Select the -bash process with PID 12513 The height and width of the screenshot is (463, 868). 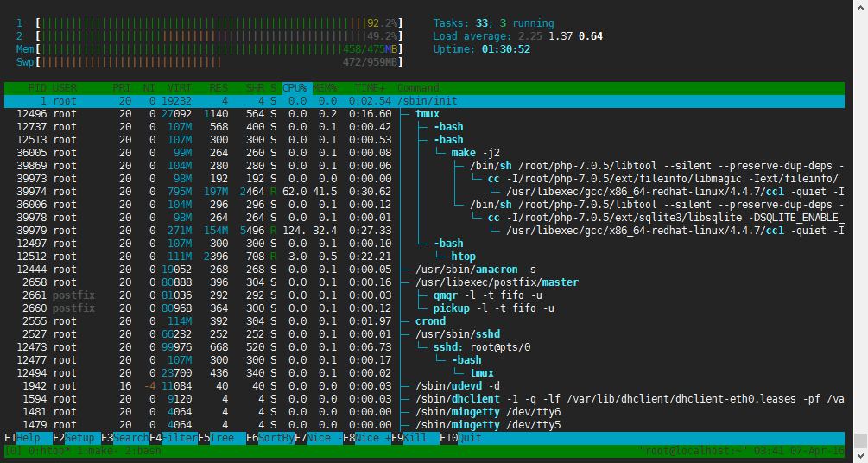coord(425,140)
